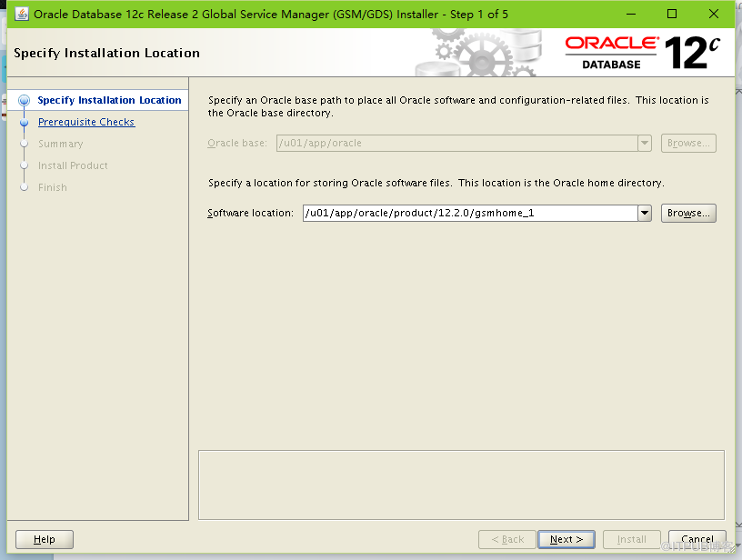Click the Help button
742x560 pixels.
click(x=45, y=539)
